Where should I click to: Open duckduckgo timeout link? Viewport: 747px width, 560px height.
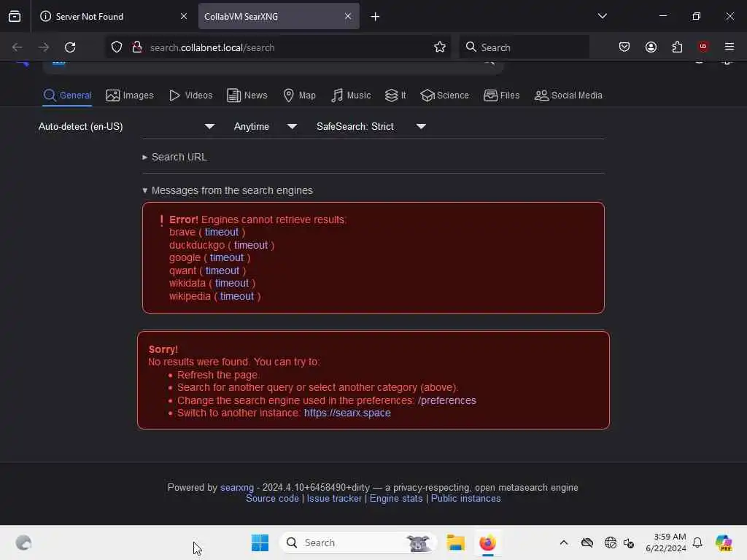click(x=251, y=245)
